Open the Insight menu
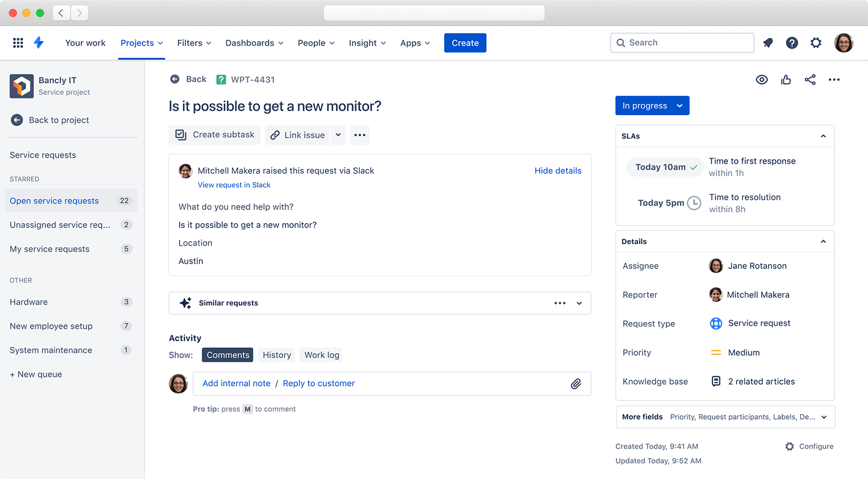This screenshot has width=868, height=479. 367,43
